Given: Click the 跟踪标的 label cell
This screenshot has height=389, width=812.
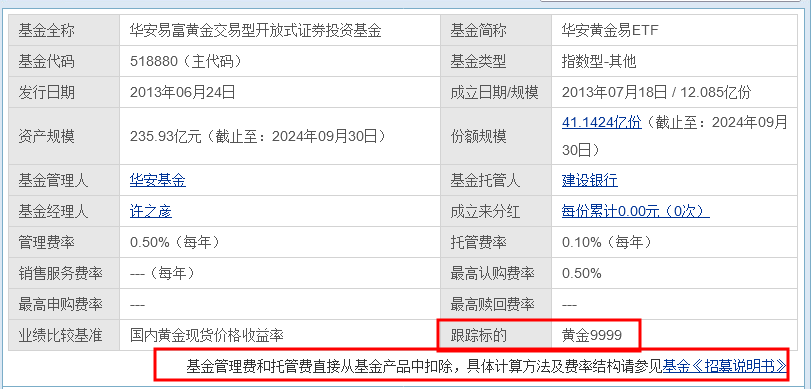Looking at the screenshot, I should click(496, 335).
